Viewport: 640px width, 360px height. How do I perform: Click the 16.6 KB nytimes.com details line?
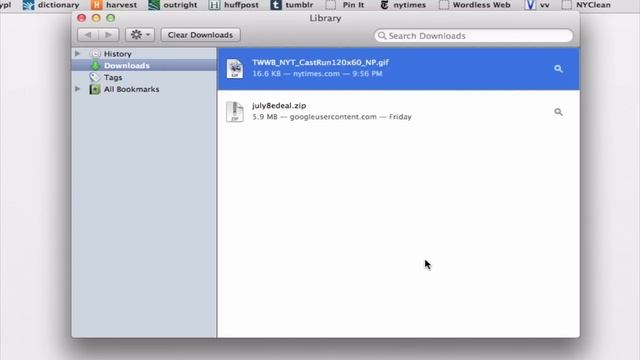pos(317,74)
